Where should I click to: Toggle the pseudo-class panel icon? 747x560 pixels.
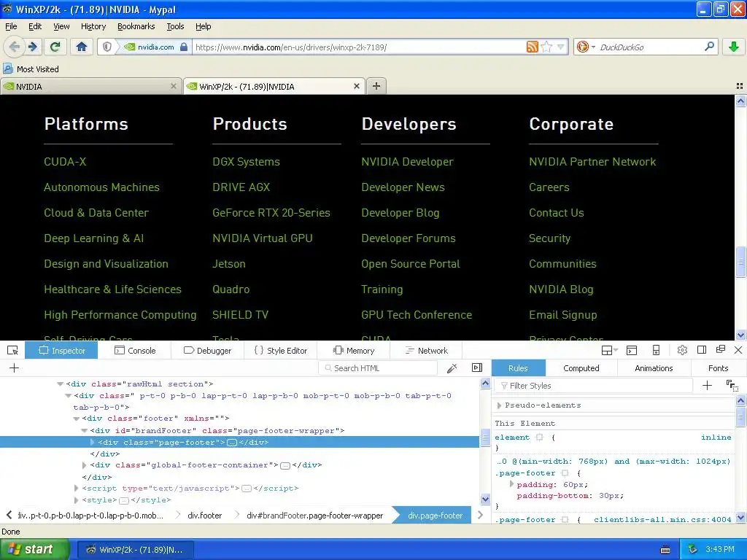click(x=732, y=386)
